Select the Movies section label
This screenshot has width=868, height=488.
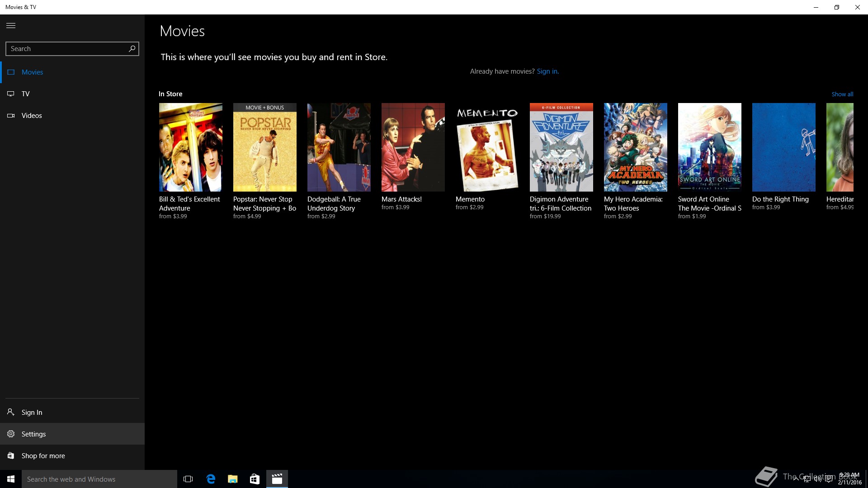[x=32, y=72]
